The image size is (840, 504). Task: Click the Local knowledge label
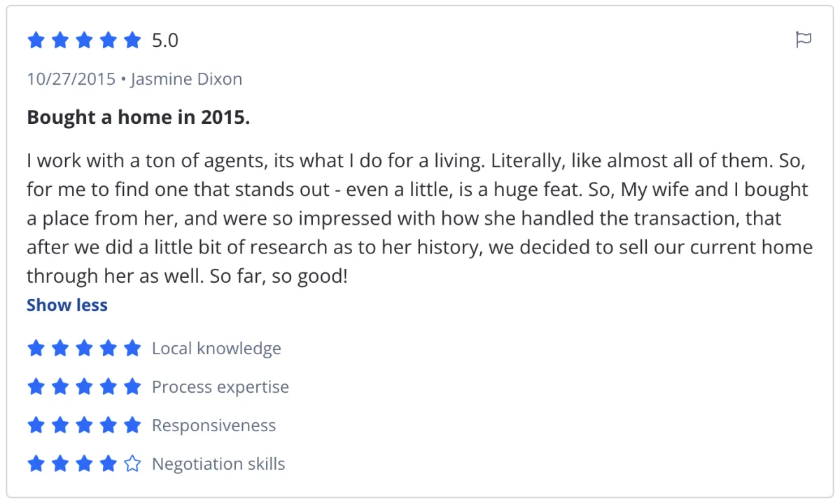click(x=216, y=349)
